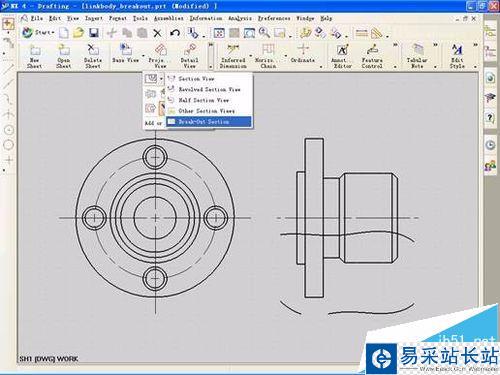Insert a Tabular Note
This screenshot has height=375, width=500.
(x=417, y=56)
